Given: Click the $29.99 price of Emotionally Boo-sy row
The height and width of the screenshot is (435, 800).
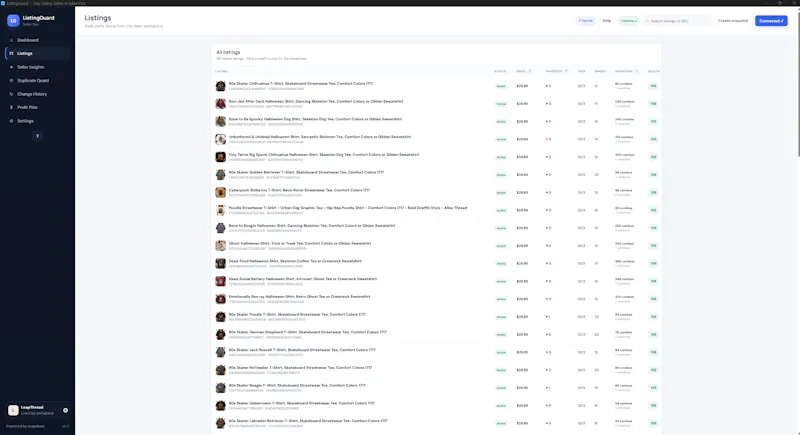Looking at the screenshot, I should [x=522, y=299].
